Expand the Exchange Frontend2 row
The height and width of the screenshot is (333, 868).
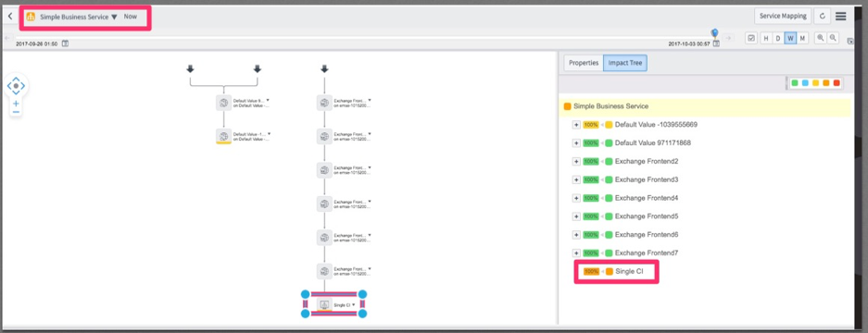pyautogui.click(x=575, y=162)
